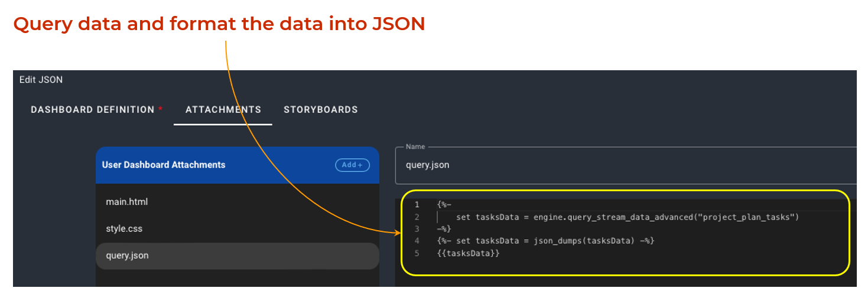Click line number 1 in the gutter
This screenshot has width=868, height=301.
417,205
